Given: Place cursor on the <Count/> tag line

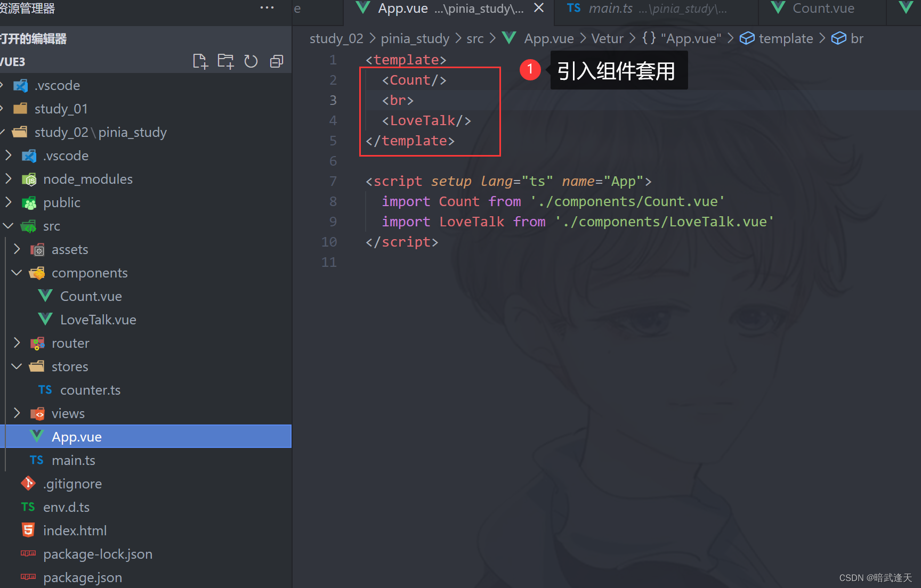Looking at the screenshot, I should coord(414,80).
